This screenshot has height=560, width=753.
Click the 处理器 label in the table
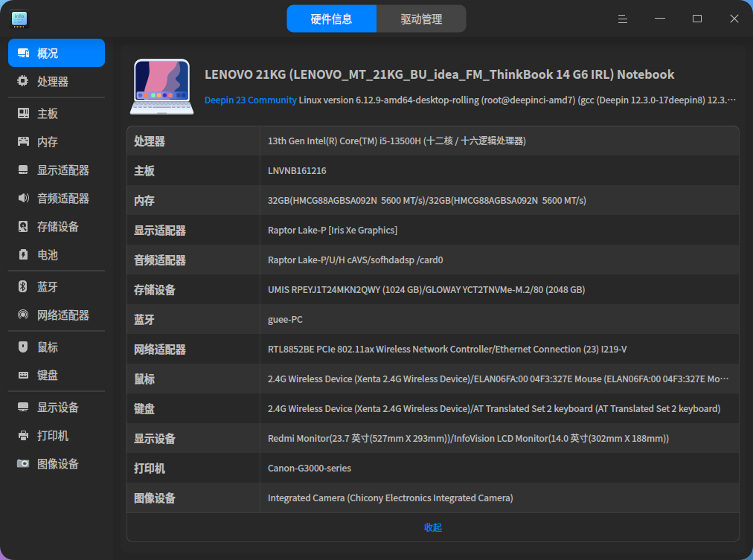coord(150,141)
